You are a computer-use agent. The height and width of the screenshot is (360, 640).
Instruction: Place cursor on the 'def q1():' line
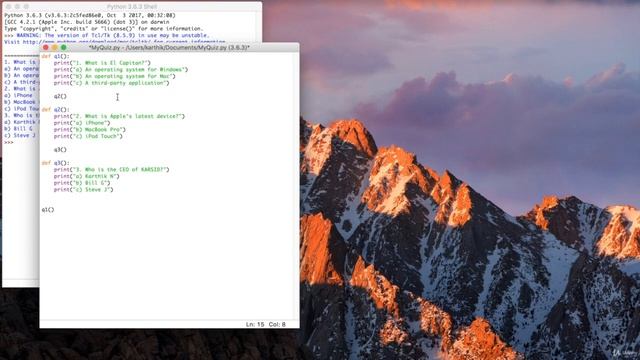[x=56, y=56]
